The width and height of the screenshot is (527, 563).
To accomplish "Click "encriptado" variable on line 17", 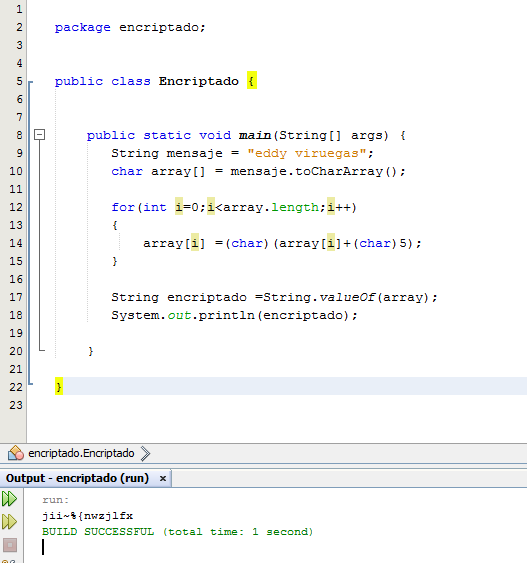I will point(207,297).
